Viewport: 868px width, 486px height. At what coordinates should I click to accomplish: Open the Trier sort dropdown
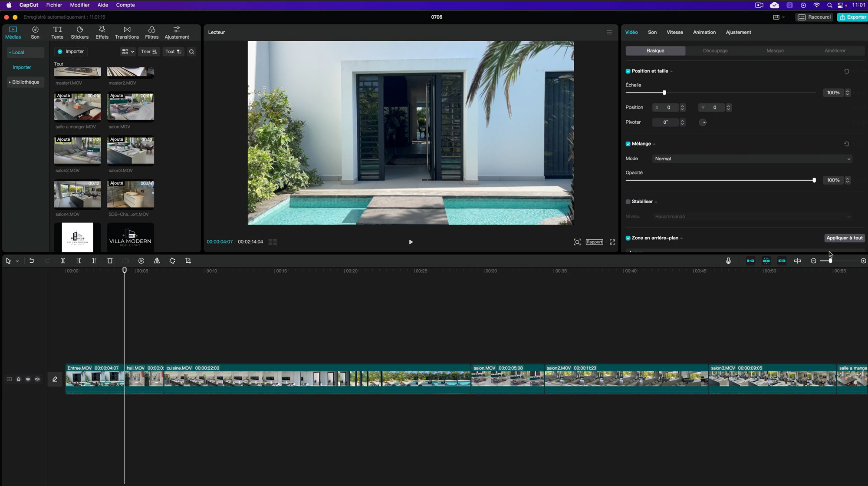point(149,52)
